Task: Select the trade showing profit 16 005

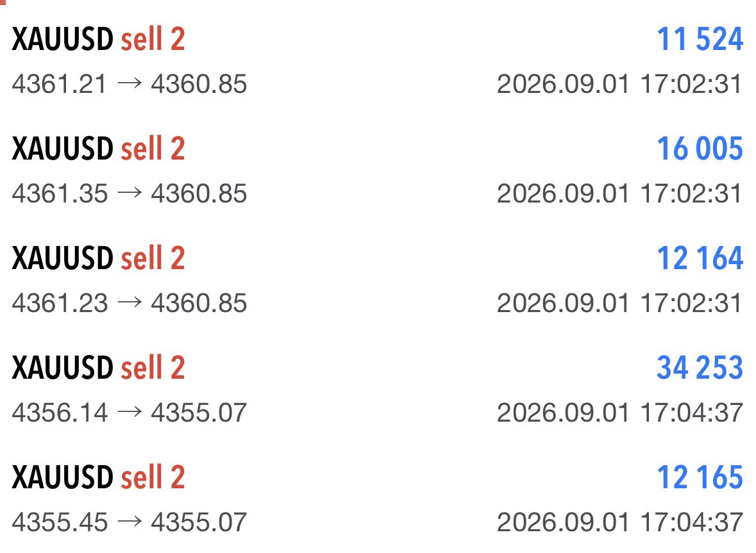Action: pos(378,170)
